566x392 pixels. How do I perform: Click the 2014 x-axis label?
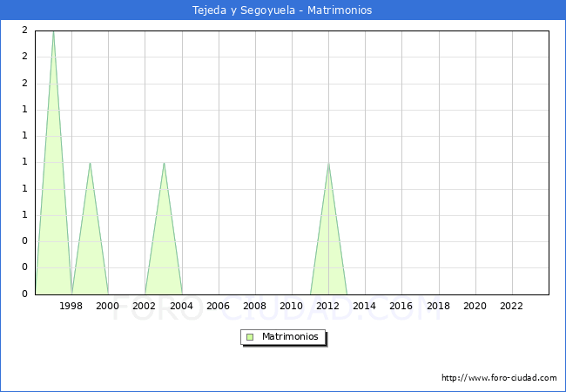click(x=364, y=306)
